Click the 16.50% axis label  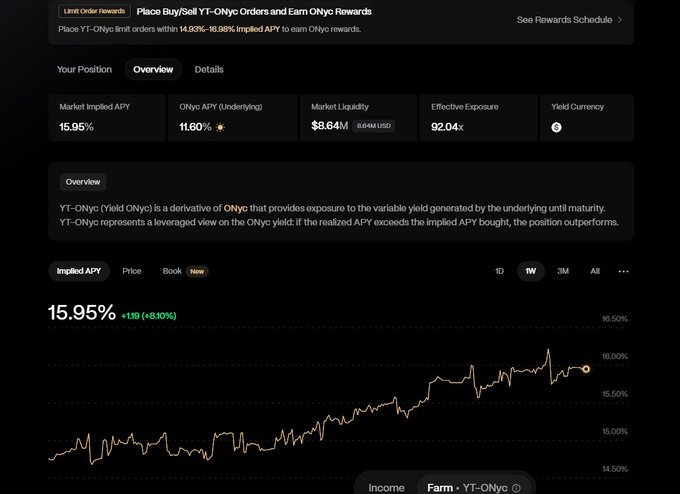(615, 319)
